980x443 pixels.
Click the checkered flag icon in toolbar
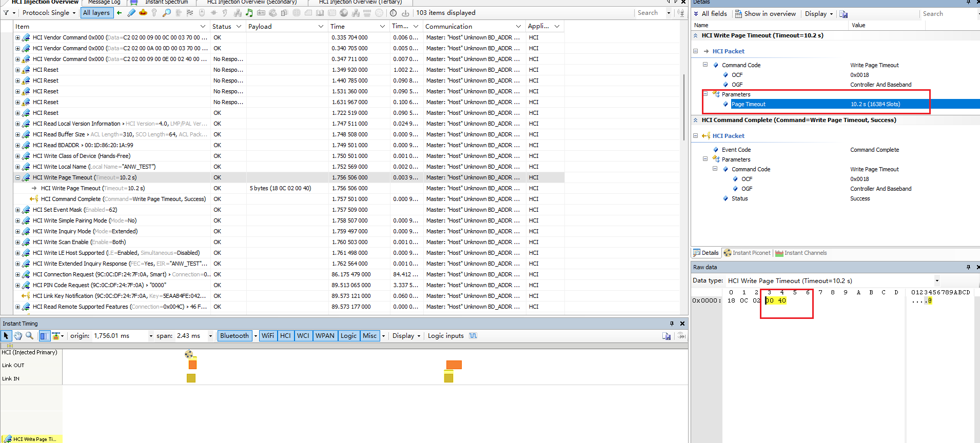pos(190,13)
